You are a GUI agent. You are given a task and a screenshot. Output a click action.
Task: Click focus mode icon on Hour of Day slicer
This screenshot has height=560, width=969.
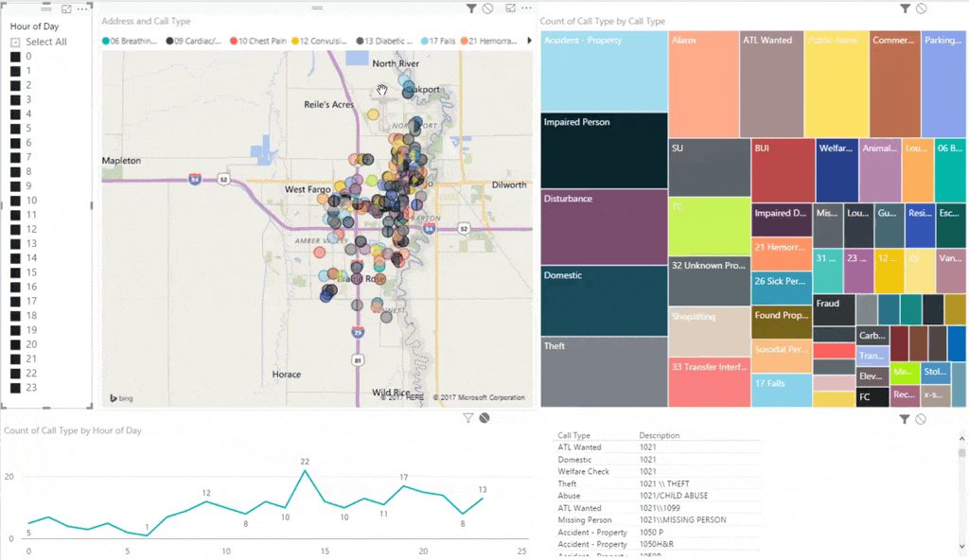(x=66, y=9)
